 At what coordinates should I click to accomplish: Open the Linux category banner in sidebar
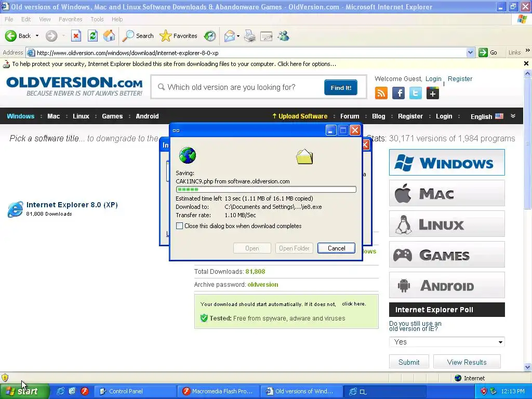(447, 224)
